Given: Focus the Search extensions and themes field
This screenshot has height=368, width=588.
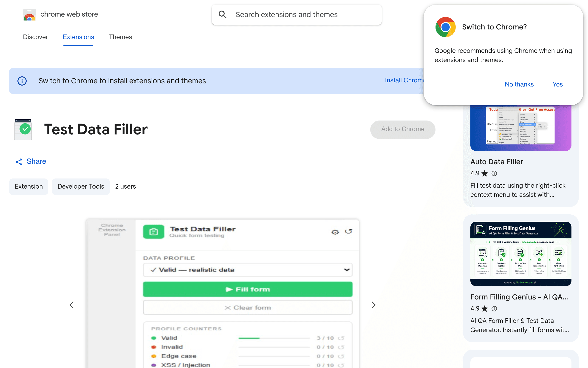Looking at the screenshot, I should [x=297, y=14].
